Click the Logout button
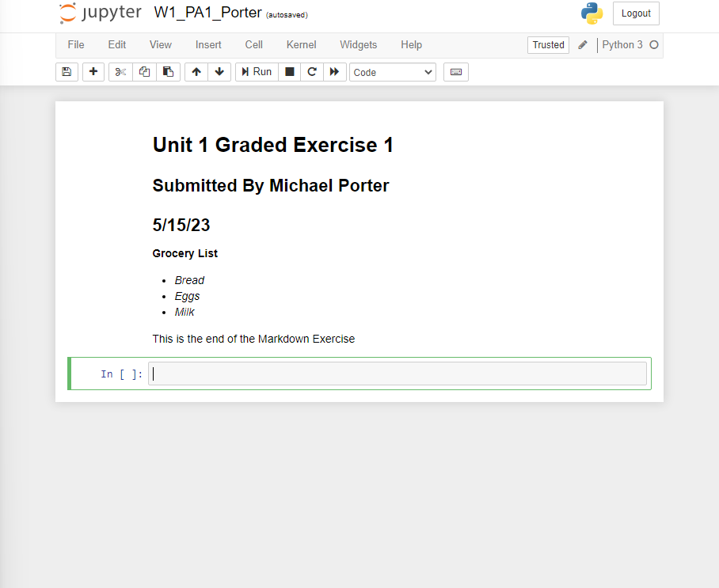The width and height of the screenshot is (719, 588). pyautogui.click(x=636, y=13)
